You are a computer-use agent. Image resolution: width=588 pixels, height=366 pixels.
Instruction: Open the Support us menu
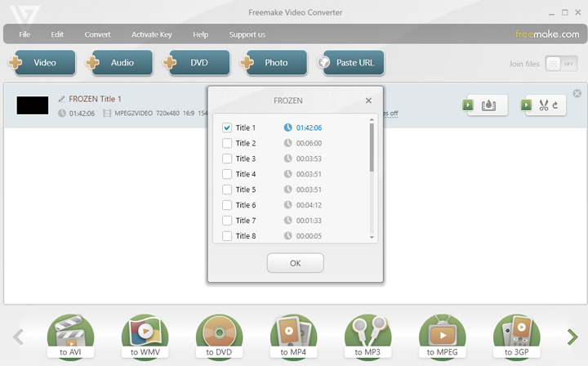tap(247, 34)
